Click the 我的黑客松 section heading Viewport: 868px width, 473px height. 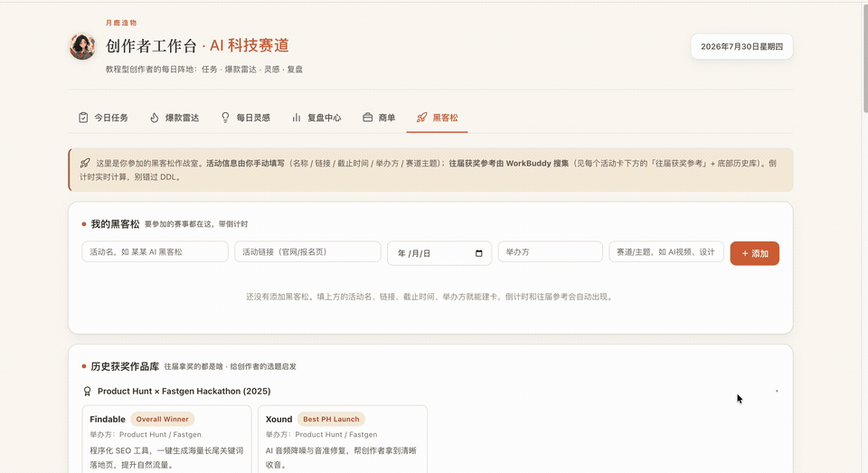[x=115, y=223]
